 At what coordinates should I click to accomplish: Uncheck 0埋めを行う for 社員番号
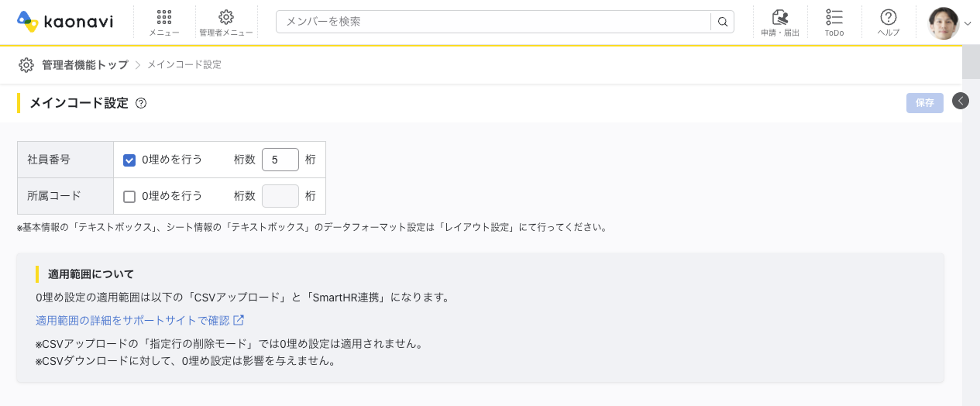click(129, 160)
